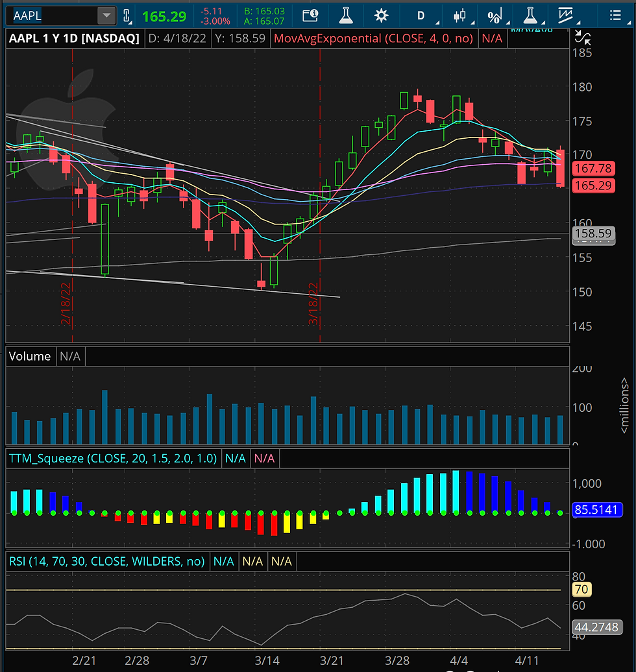Viewport: 636px width, 672px height.
Task: Click the 150 price axis label
Action: click(x=582, y=292)
